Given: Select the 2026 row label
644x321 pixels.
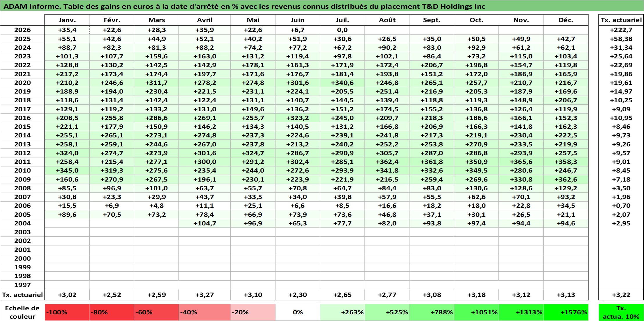Looking at the screenshot, I should [22, 30].
